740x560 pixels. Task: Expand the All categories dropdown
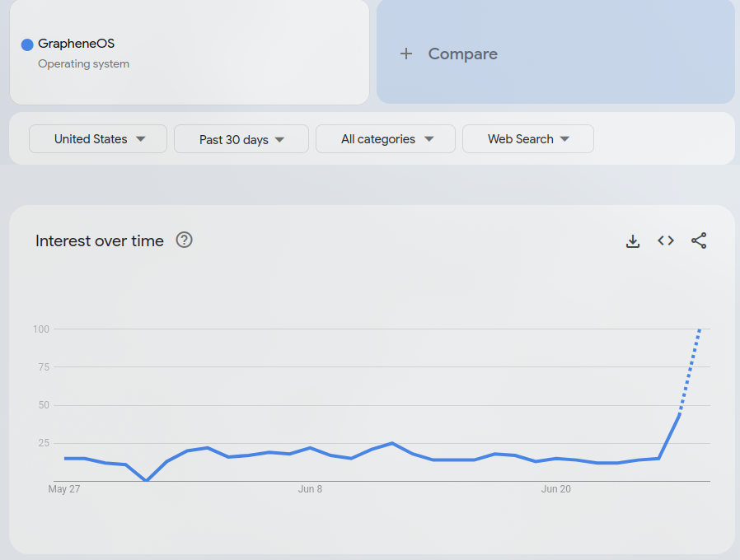click(x=386, y=138)
